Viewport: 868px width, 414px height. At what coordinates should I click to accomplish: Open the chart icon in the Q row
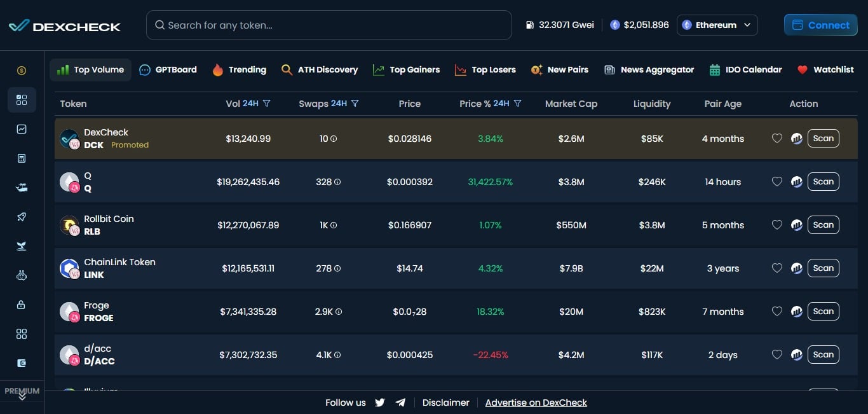pyautogui.click(x=797, y=182)
